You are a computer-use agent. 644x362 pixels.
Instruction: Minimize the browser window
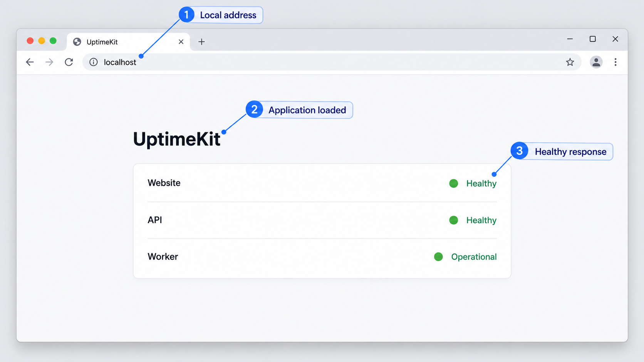click(570, 39)
